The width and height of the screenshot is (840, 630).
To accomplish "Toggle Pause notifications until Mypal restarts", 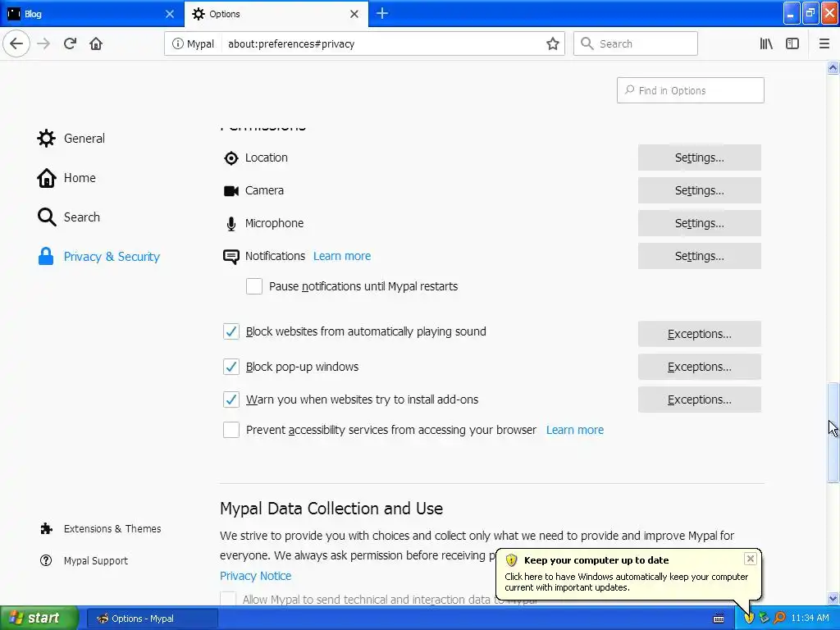I will 254,286.
